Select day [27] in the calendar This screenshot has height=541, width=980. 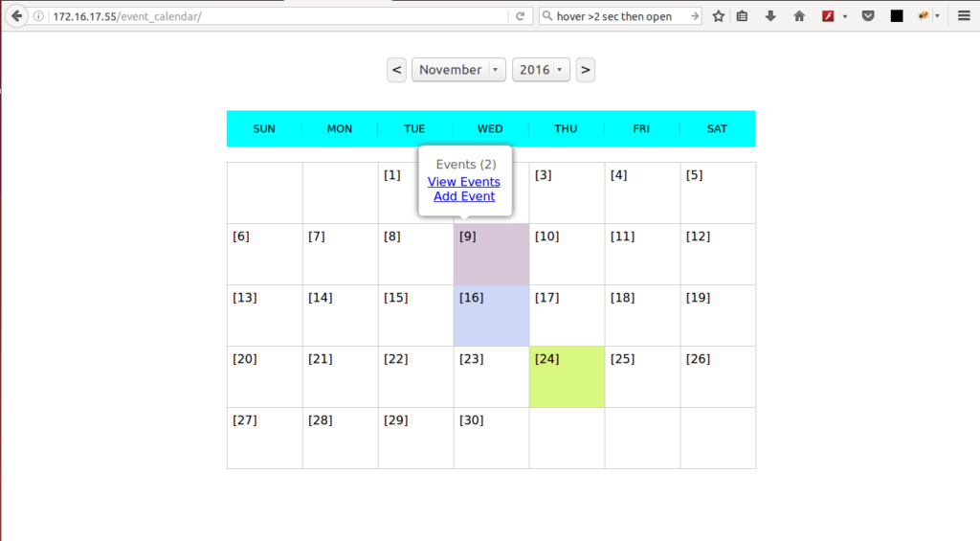(265, 438)
